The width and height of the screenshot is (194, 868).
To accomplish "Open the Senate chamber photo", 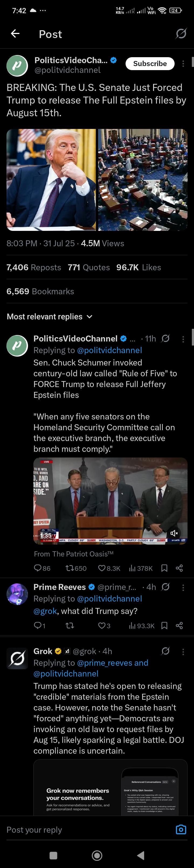I will pos(143,180).
